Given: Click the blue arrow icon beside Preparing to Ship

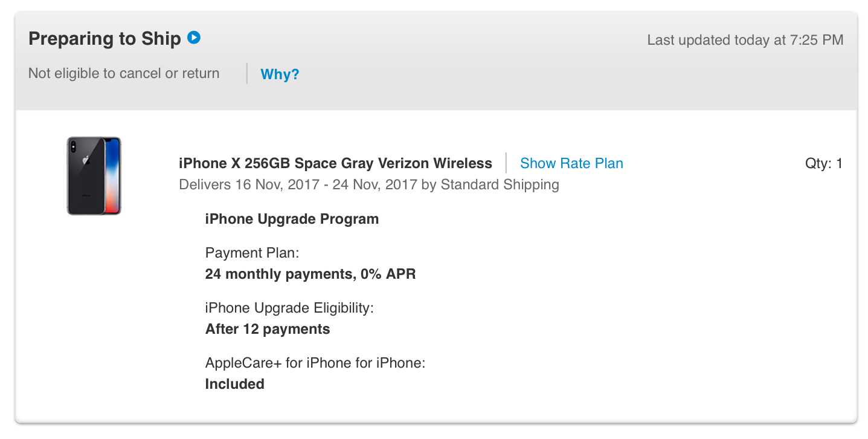Looking at the screenshot, I should click(194, 38).
